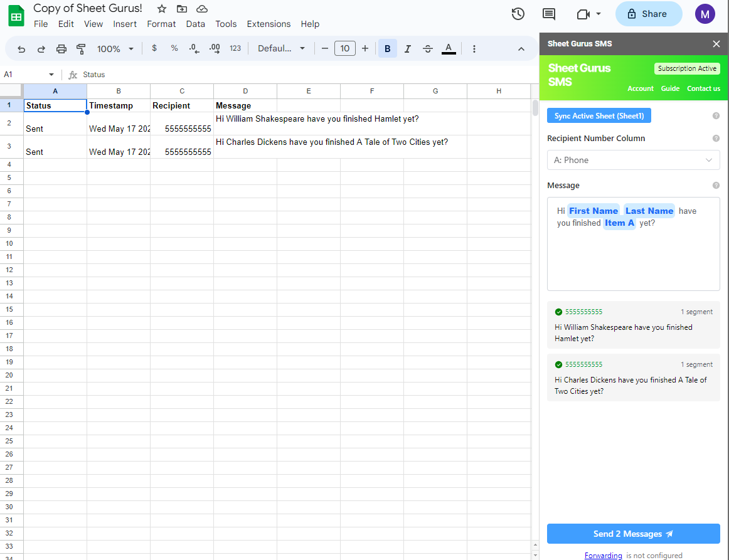Image resolution: width=729 pixels, height=560 pixels.
Task: Click the undo arrow icon
Action: [21, 49]
